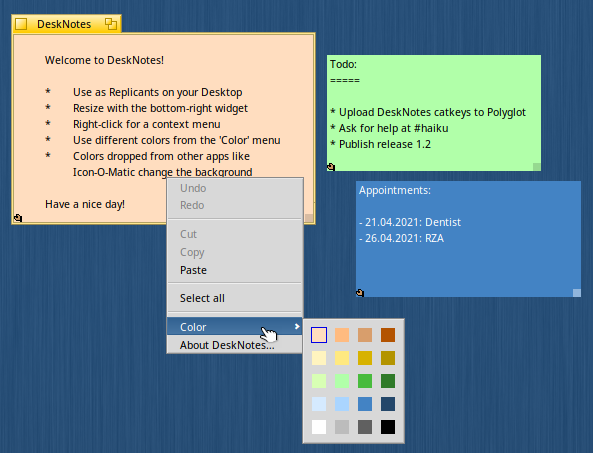Click 'Right-click for a context menu' line
Viewport: 593px width, 453px height.
coord(147,124)
